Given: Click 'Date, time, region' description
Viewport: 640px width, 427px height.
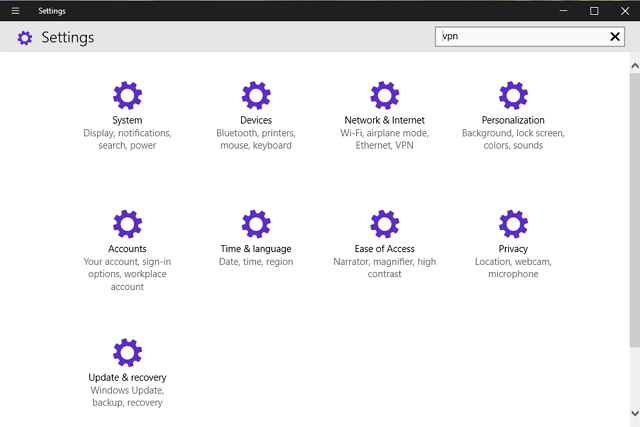Looking at the screenshot, I should click(256, 262).
